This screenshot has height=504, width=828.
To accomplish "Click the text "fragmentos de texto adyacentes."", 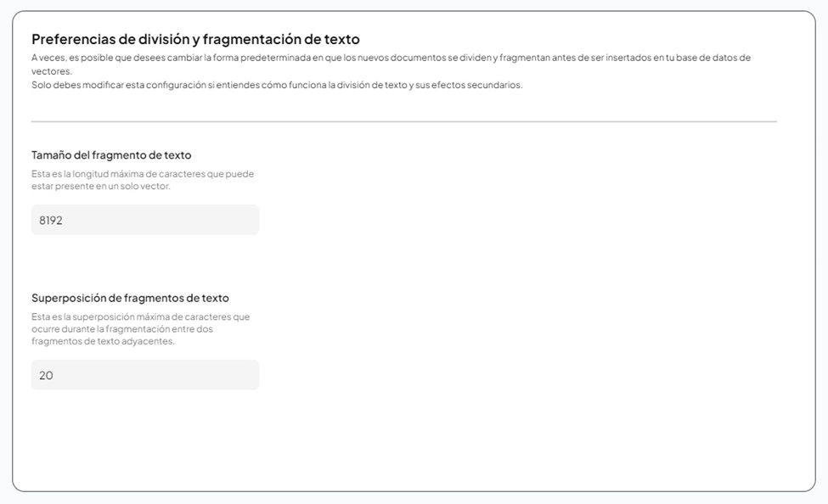I will tap(103, 341).
